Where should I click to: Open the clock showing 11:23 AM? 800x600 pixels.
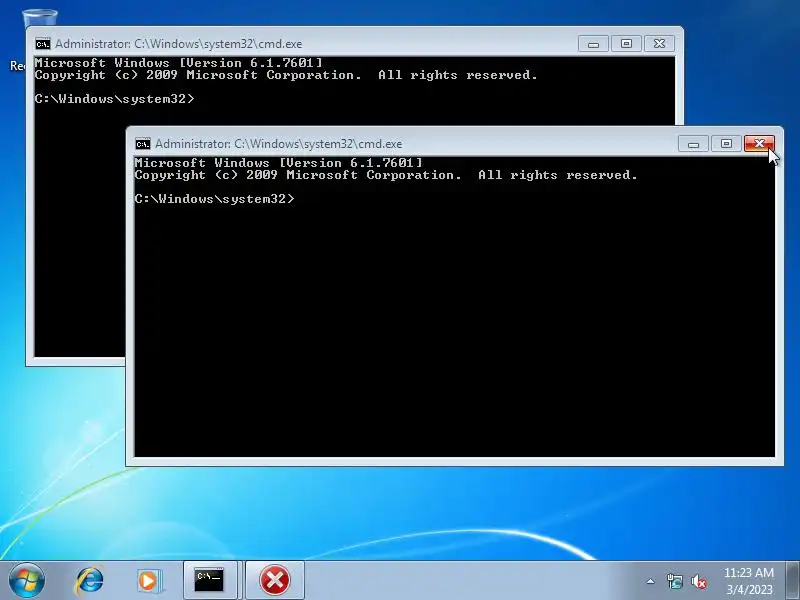tap(748, 572)
